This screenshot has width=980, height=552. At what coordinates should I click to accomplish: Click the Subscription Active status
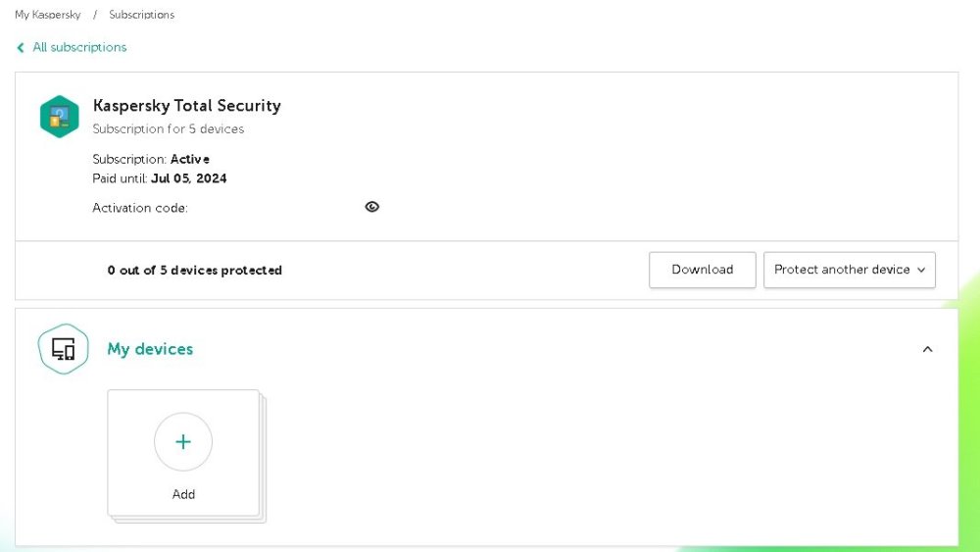pyautogui.click(x=189, y=159)
